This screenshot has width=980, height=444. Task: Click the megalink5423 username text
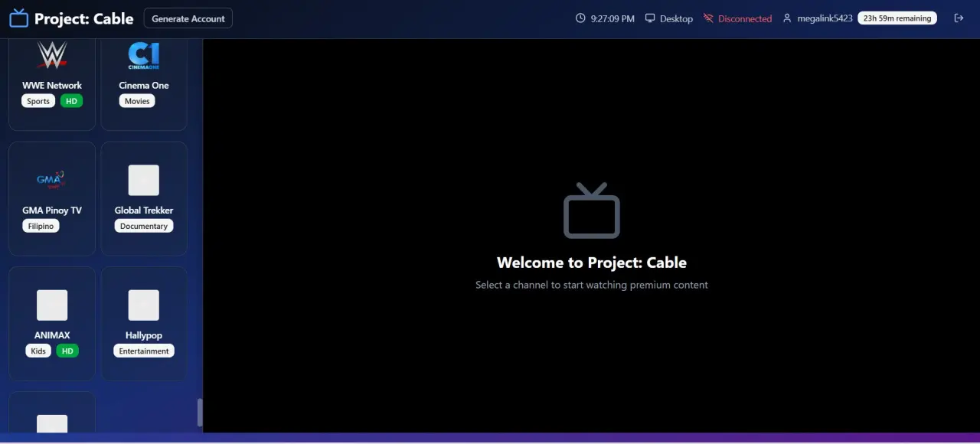pos(825,18)
